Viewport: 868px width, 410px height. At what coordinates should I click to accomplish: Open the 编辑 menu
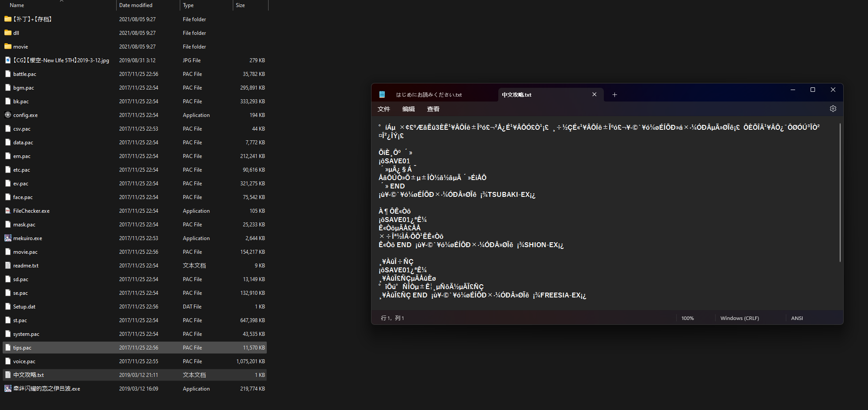408,109
